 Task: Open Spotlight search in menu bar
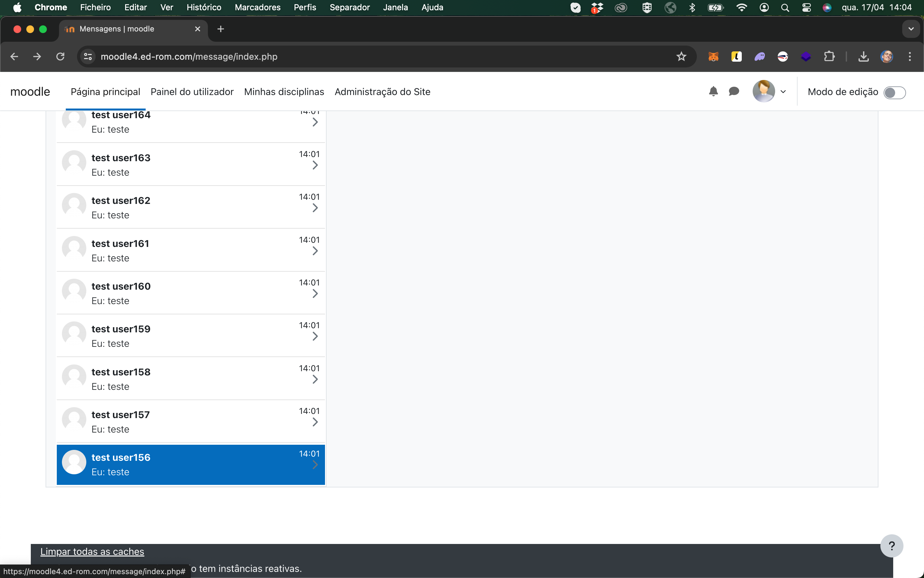(x=785, y=7)
